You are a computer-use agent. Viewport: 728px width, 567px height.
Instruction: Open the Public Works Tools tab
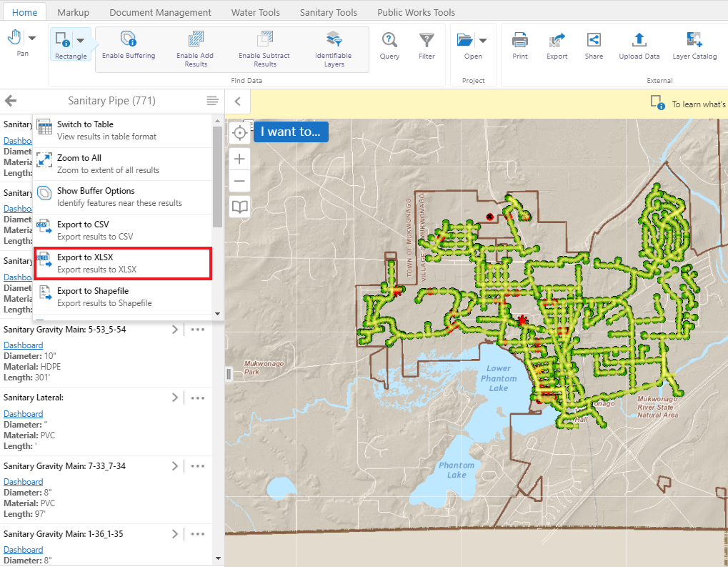pyautogui.click(x=416, y=12)
